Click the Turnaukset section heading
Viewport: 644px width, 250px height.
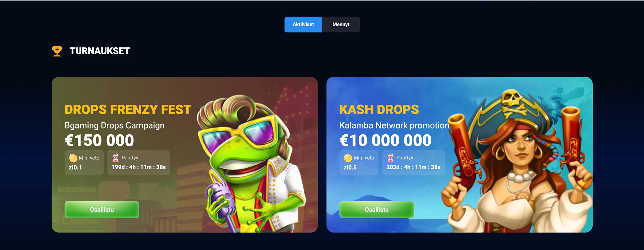[99, 51]
